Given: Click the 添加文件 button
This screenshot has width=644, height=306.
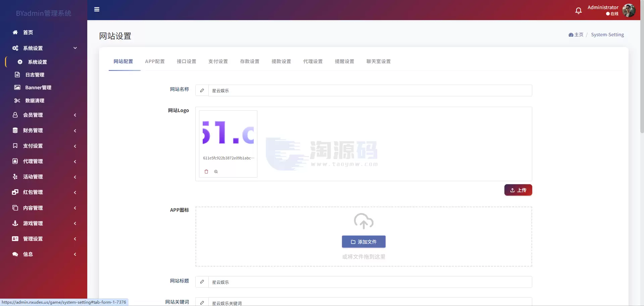Looking at the screenshot, I should pyautogui.click(x=364, y=242).
